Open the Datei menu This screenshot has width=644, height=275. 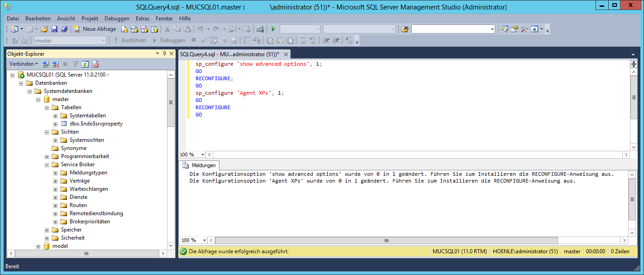(x=13, y=19)
